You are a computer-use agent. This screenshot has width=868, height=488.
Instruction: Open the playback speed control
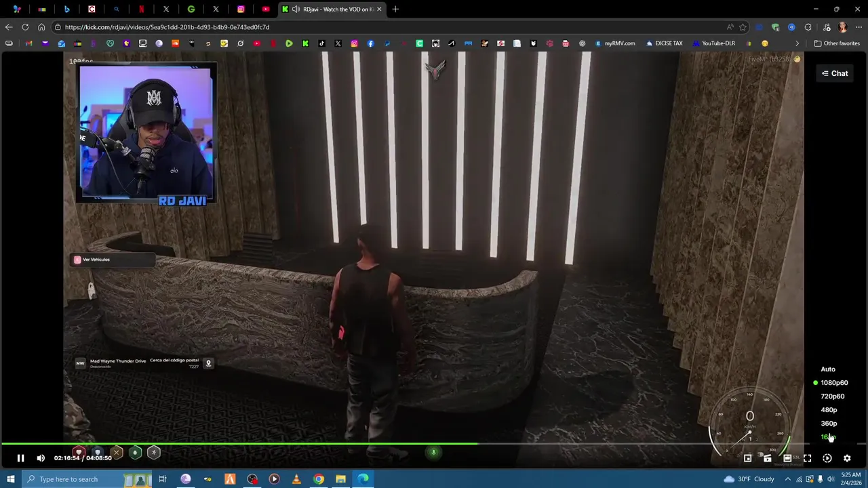coord(827,458)
